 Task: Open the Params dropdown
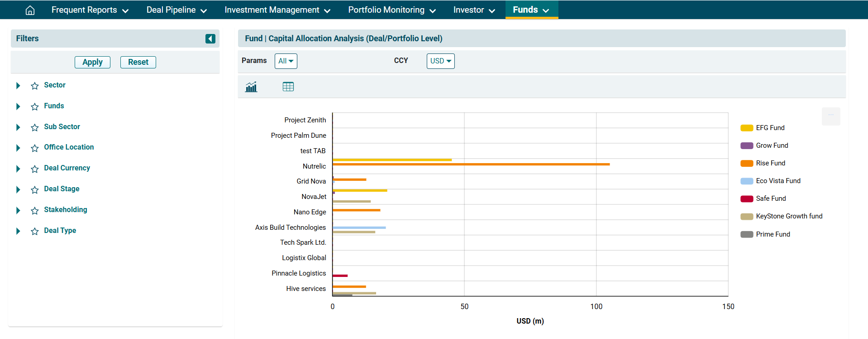tap(286, 61)
